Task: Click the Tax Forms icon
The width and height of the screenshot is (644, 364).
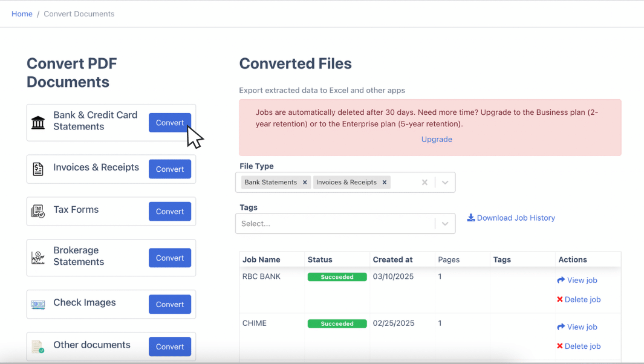Action: click(37, 211)
